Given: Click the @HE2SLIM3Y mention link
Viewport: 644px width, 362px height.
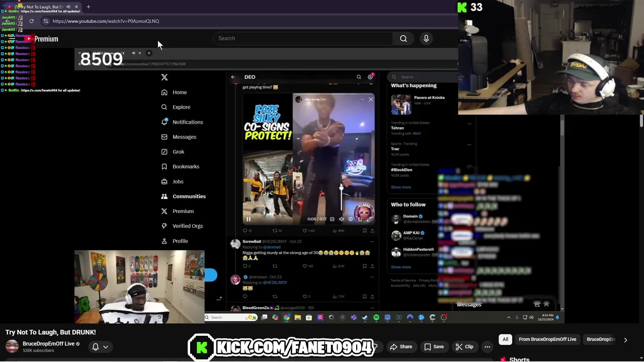Looking at the screenshot, I should click(x=275, y=283).
